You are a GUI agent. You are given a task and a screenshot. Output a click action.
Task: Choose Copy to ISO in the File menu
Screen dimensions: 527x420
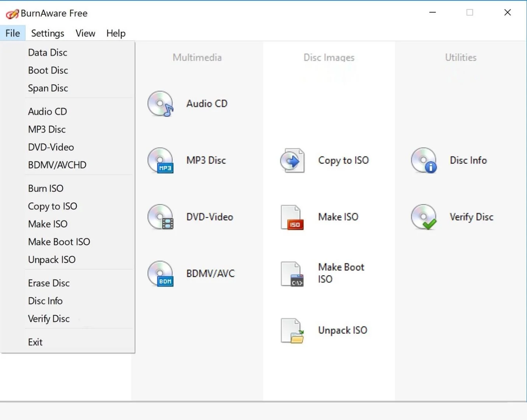pyautogui.click(x=68, y=206)
